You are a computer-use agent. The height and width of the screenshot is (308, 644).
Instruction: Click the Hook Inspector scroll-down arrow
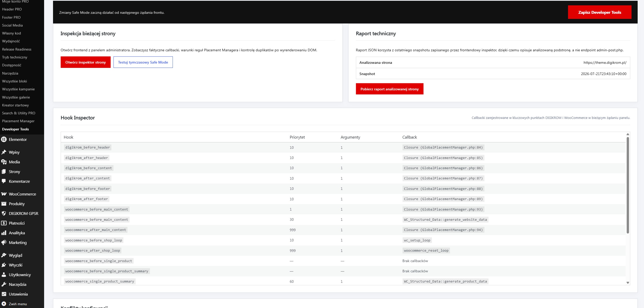628,283
